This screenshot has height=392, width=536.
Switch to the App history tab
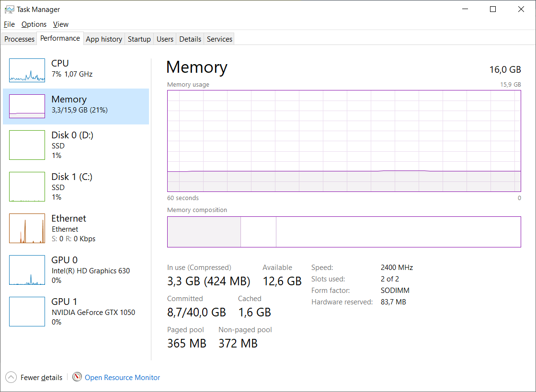point(104,39)
